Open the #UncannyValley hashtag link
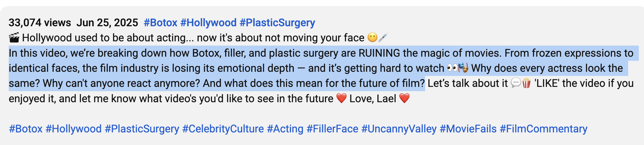Screen dimensions: 644x145 coord(399,129)
